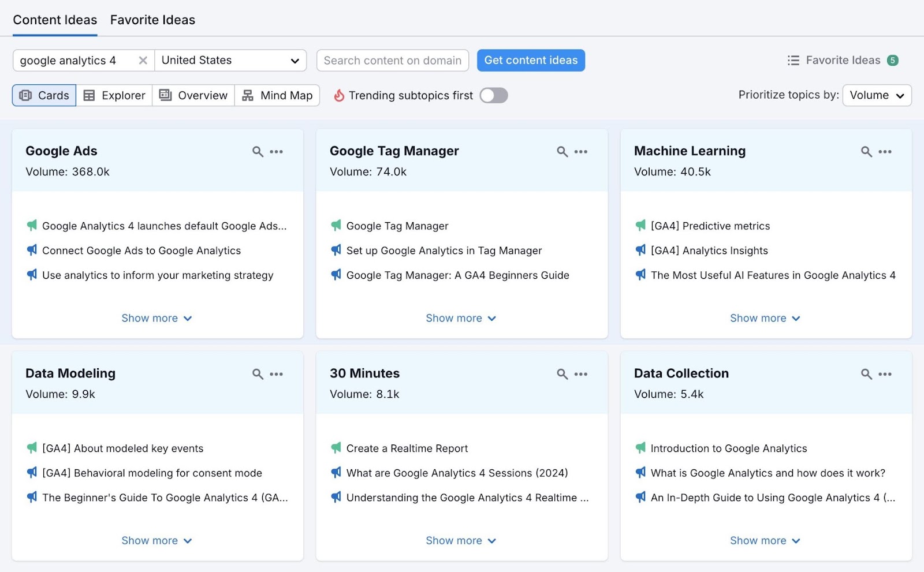
Task: Open the three-dot menu on Data Modeling card
Action: coord(277,374)
